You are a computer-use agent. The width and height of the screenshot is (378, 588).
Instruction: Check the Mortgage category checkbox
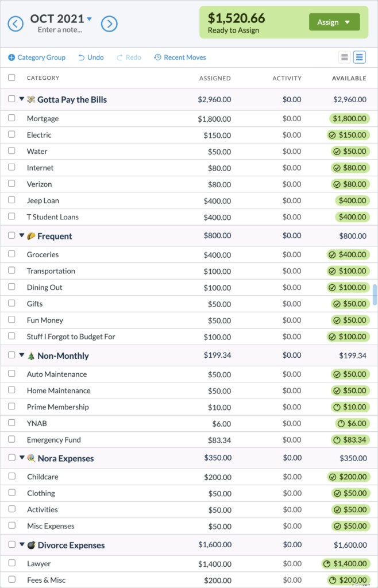click(x=12, y=118)
